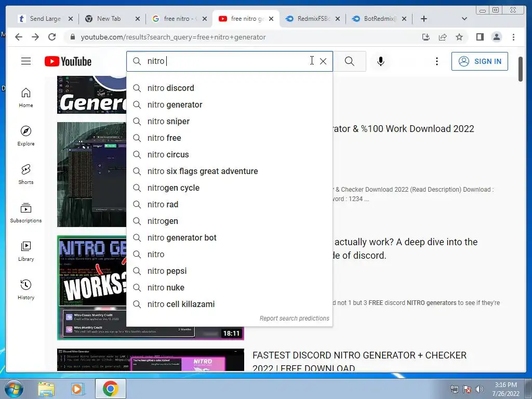
Task: Go to Home in the sidebar
Action: [26, 98]
